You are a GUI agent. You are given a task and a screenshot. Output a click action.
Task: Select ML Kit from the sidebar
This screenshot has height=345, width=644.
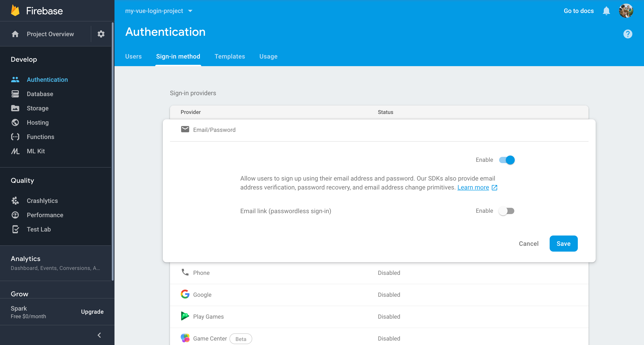coord(36,151)
